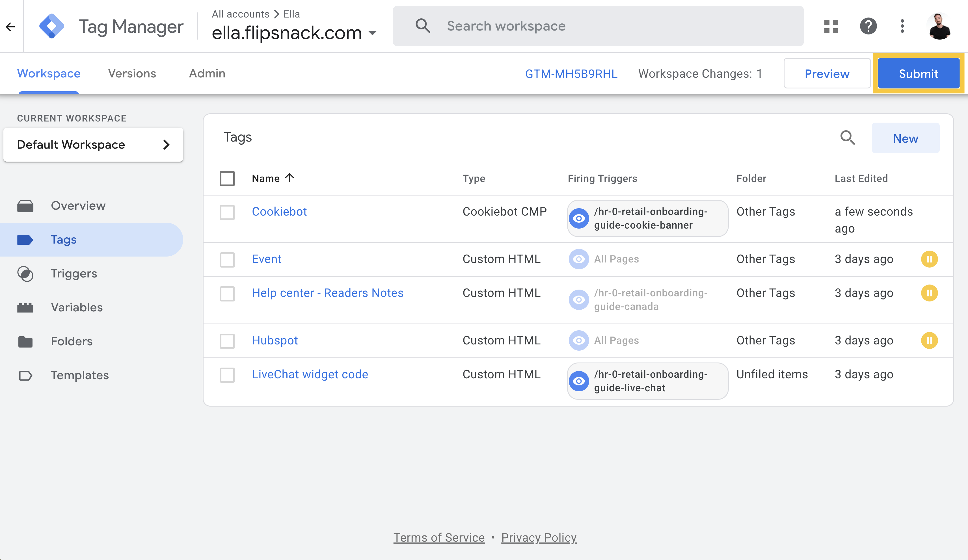Click All accounts breadcrumb link
The image size is (968, 560).
point(241,14)
